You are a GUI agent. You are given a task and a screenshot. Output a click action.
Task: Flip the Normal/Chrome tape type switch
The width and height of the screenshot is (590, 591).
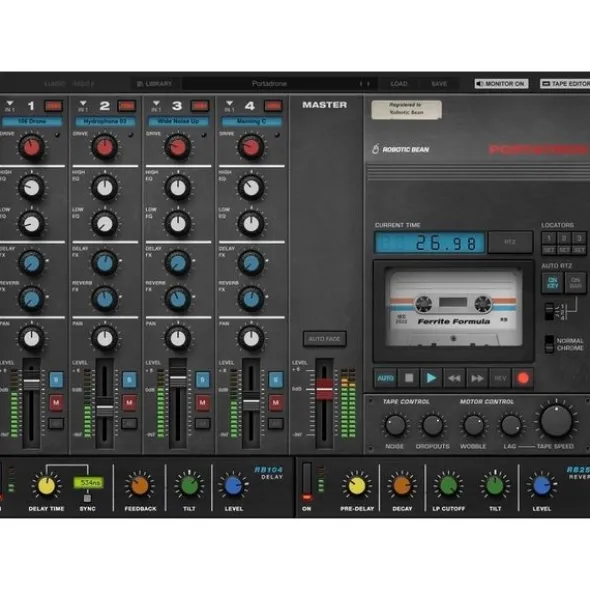[x=549, y=344]
